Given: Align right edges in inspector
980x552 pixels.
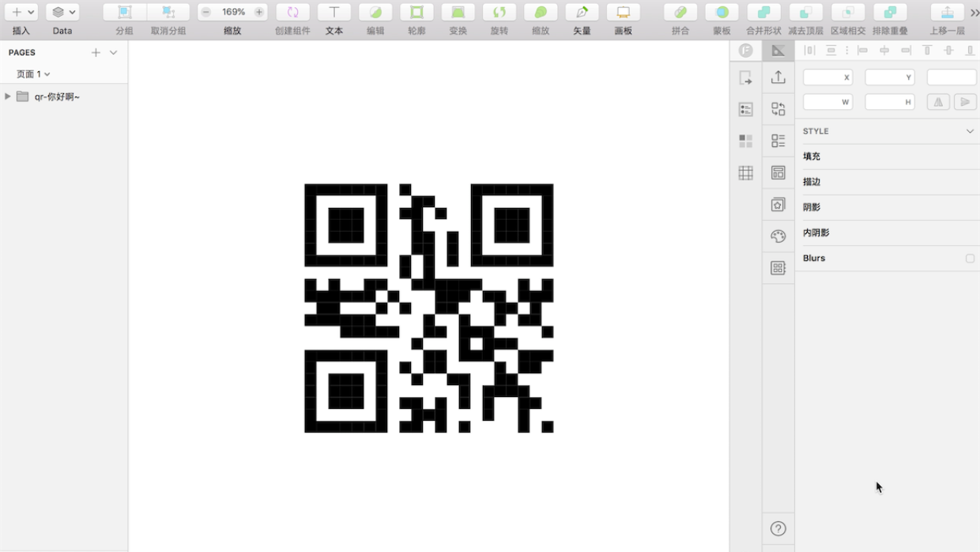Looking at the screenshot, I should [906, 51].
